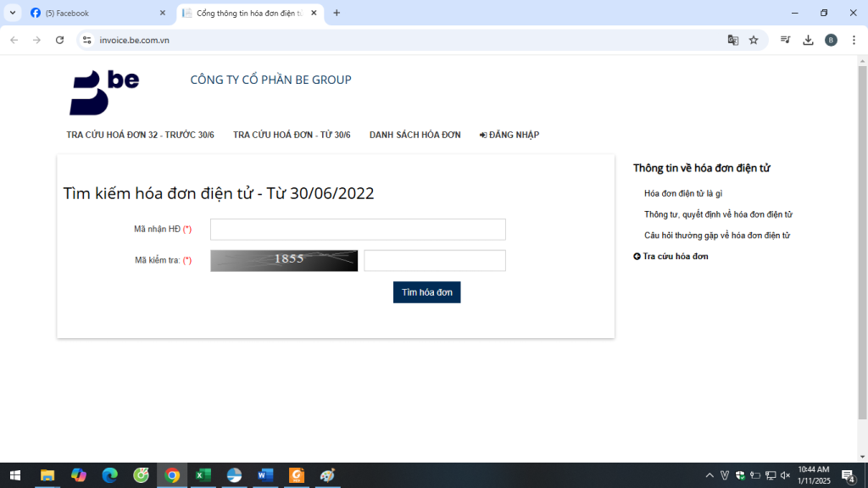Open TRA CỨU HOÁ ĐƠN - TỪ 30/6
This screenshot has width=868, height=488.
(292, 135)
